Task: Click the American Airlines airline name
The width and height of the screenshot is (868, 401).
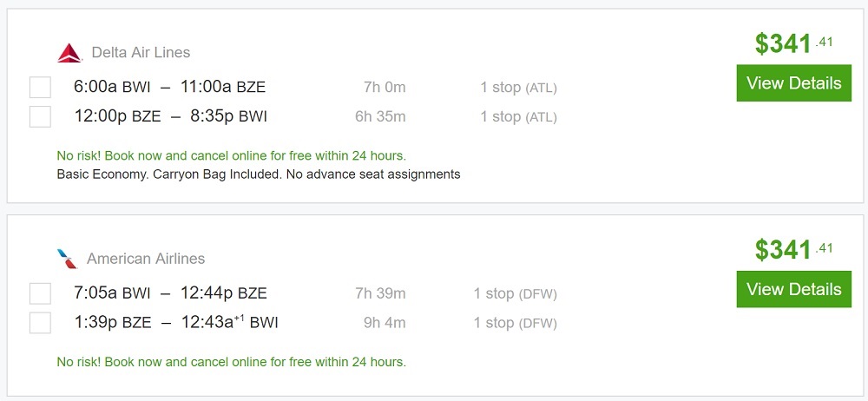Action: [x=146, y=259]
